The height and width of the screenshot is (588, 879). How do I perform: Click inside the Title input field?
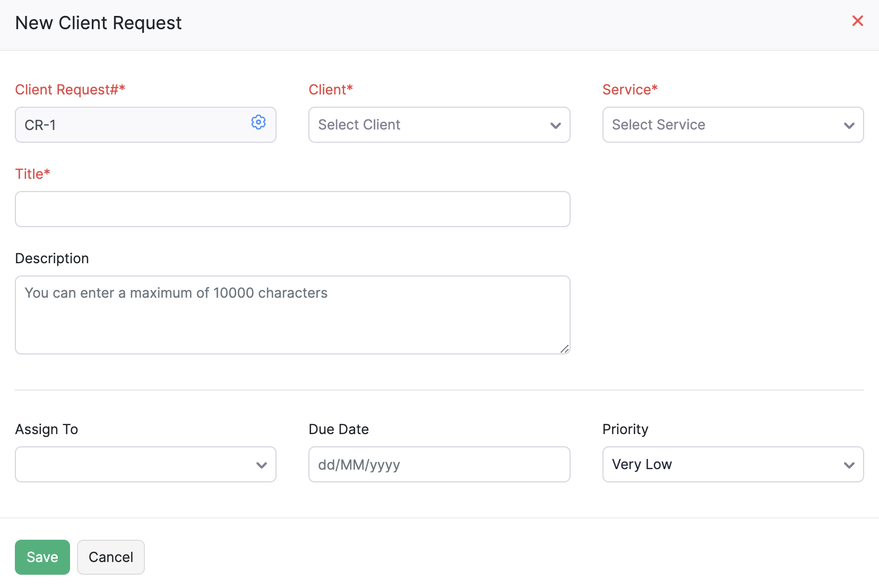[292, 209]
